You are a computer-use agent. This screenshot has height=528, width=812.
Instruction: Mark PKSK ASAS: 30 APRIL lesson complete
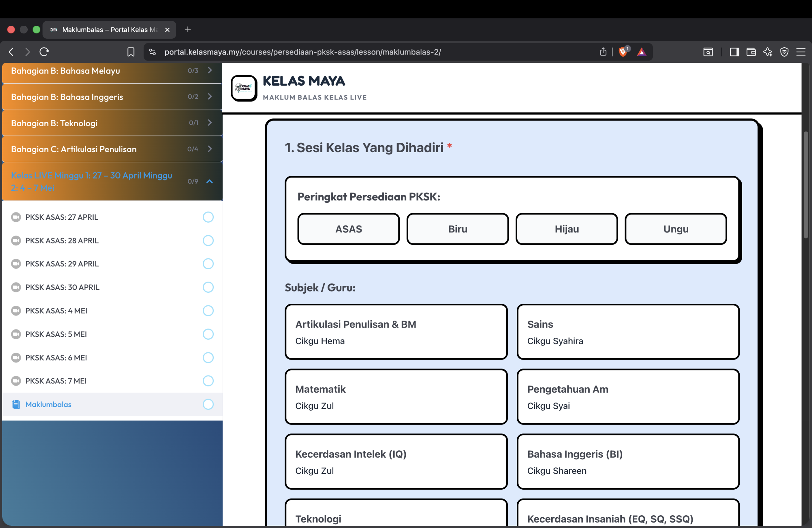click(x=208, y=287)
